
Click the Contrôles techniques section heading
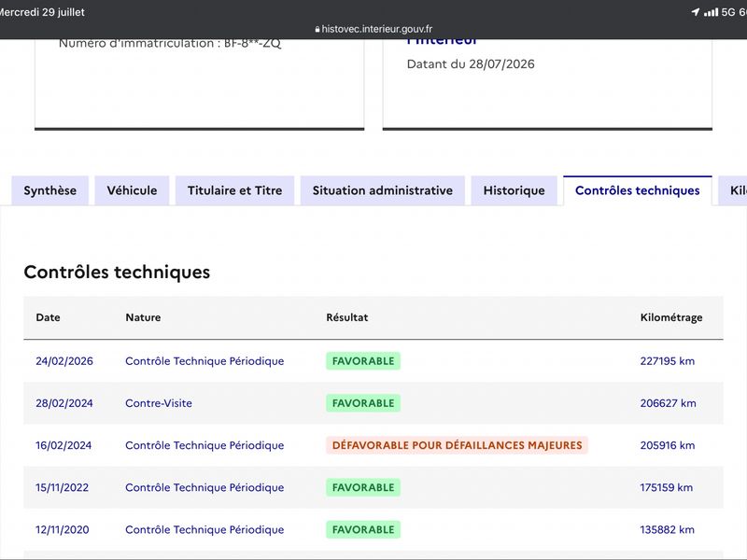click(117, 272)
